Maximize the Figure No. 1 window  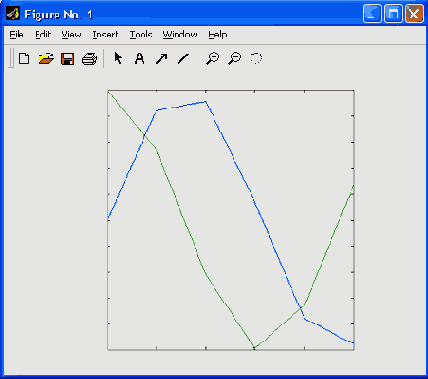coord(393,14)
